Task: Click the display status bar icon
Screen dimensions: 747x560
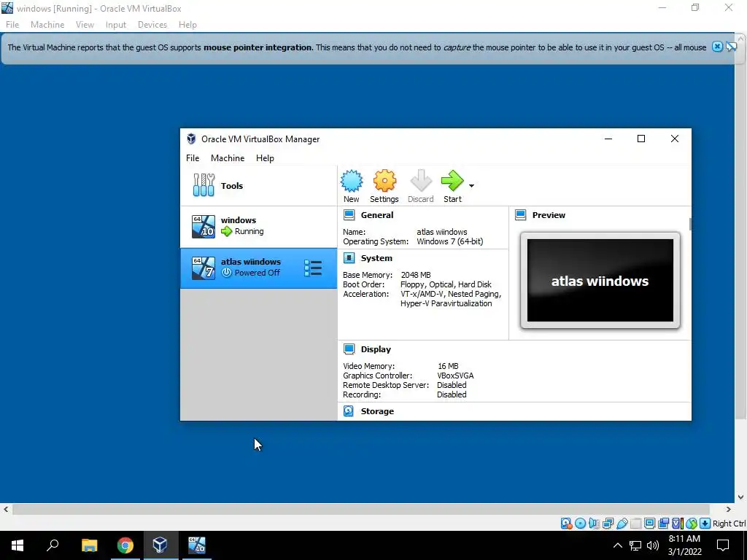Action: pos(649,524)
